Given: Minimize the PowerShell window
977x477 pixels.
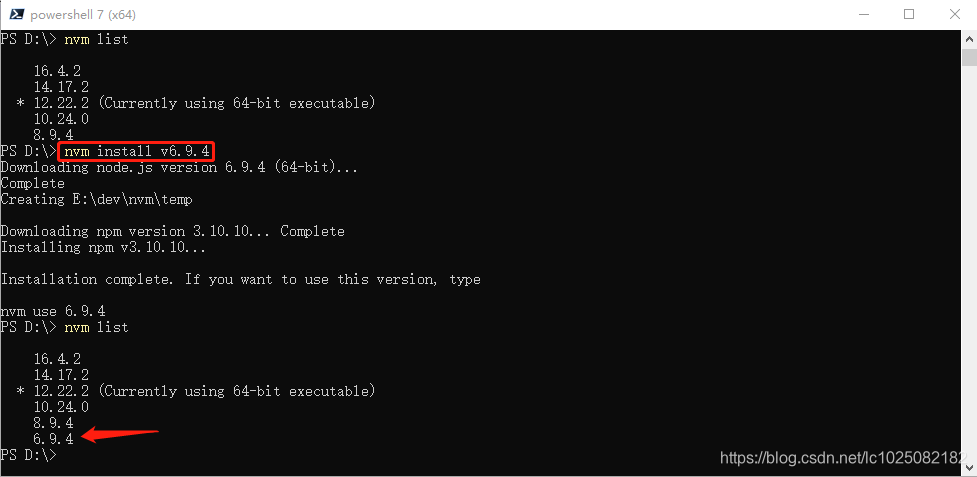Looking at the screenshot, I should 862,14.
